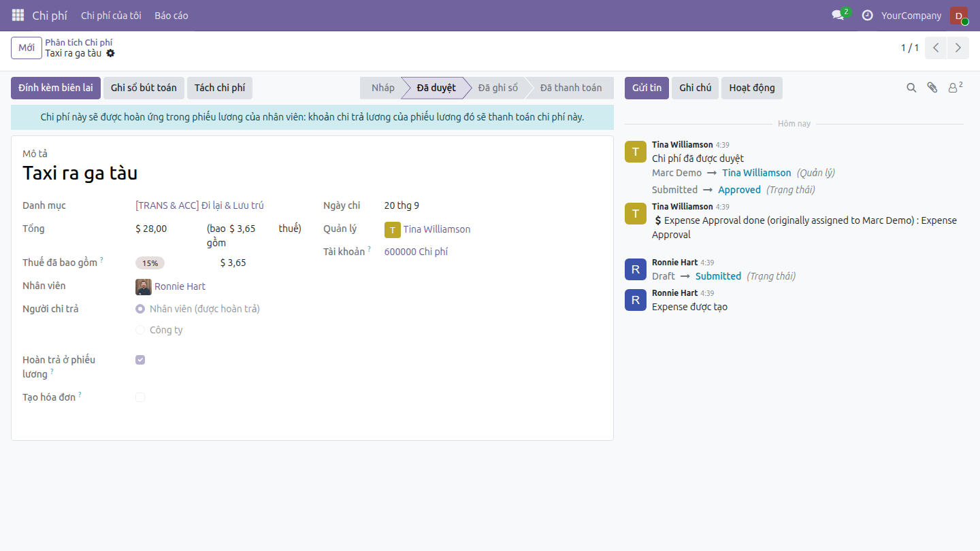This screenshot has width=980, height=551.
Task: Open attachments via the paperclip icon
Action: coord(932,88)
